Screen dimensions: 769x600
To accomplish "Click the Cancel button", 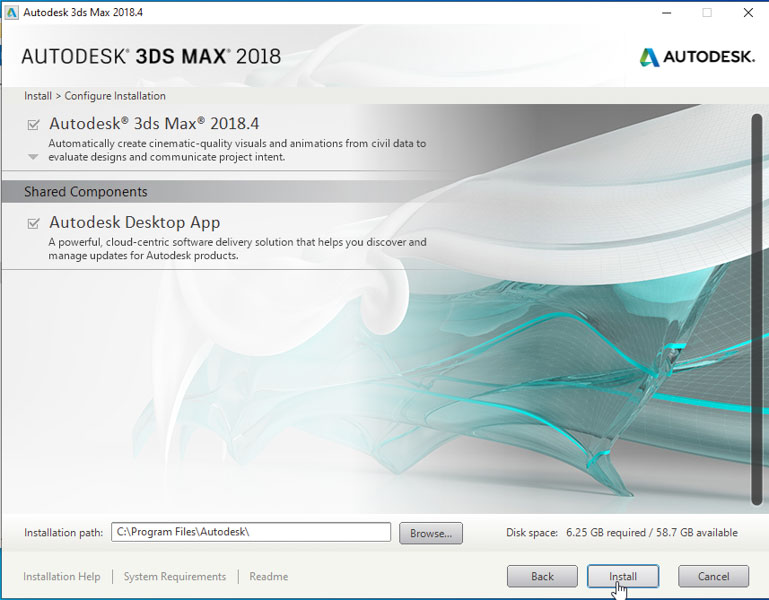I will point(714,576).
